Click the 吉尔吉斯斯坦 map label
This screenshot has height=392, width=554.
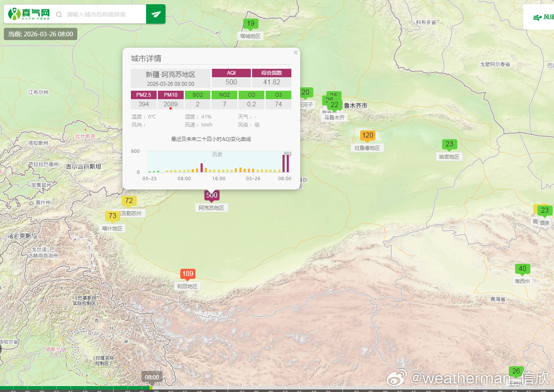(x=83, y=167)
